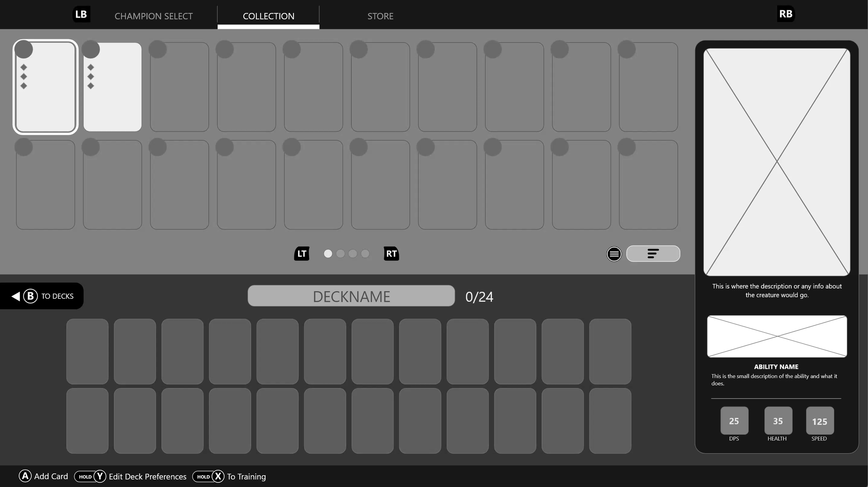This screenshot has width=868, height=487.
Task: Open the Store tab
Action: (x=380, y=16)
